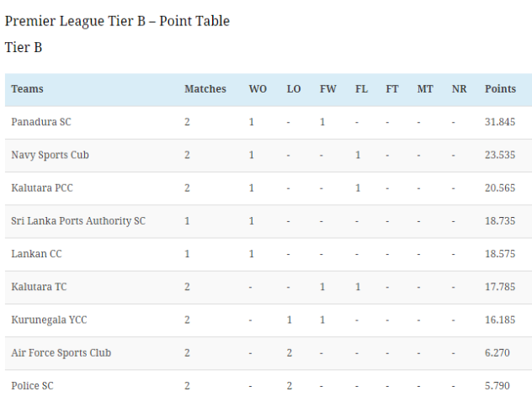Image resolution: width=532 pixels, height=402 pixels.
Task: Click Kalutara TC team name
Action: click(x=39, y=287)
